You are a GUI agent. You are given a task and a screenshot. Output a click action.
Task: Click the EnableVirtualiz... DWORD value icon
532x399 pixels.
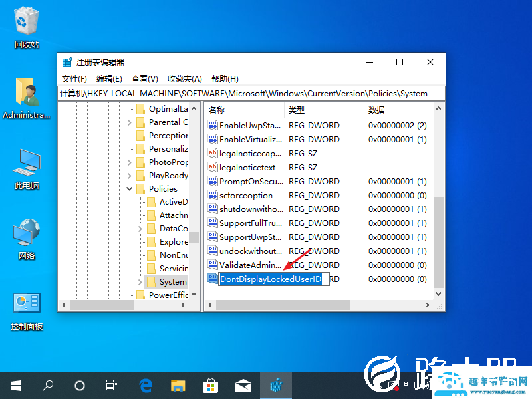coord(212,139)
